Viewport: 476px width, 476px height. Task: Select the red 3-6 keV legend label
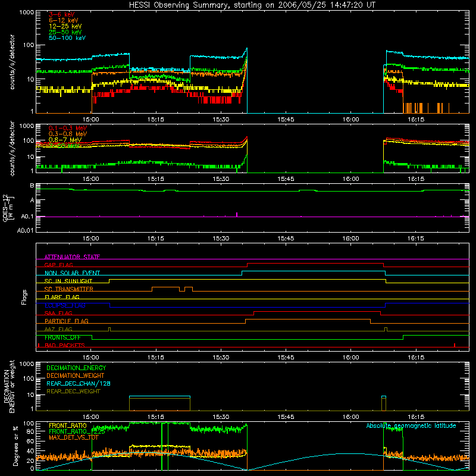[x=61, y=14]
